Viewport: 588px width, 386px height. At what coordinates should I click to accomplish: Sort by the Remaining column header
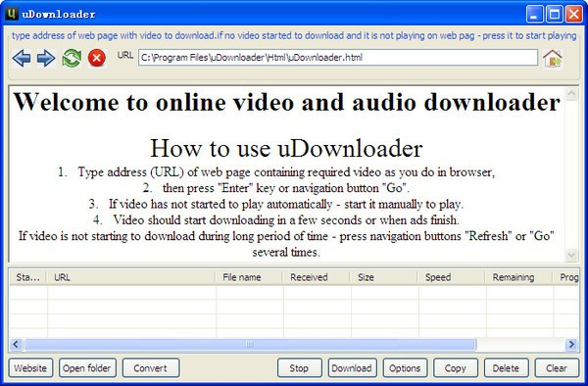519,277
